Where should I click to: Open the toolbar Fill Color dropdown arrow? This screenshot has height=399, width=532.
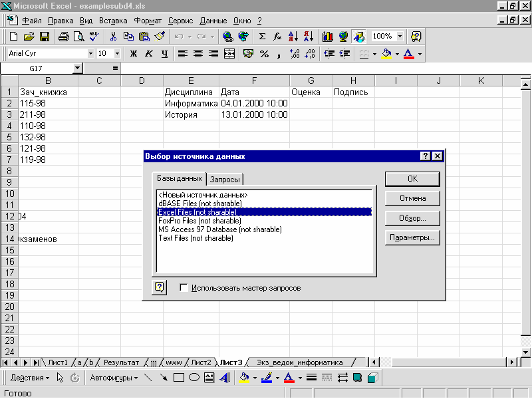[x=397, y=54]
